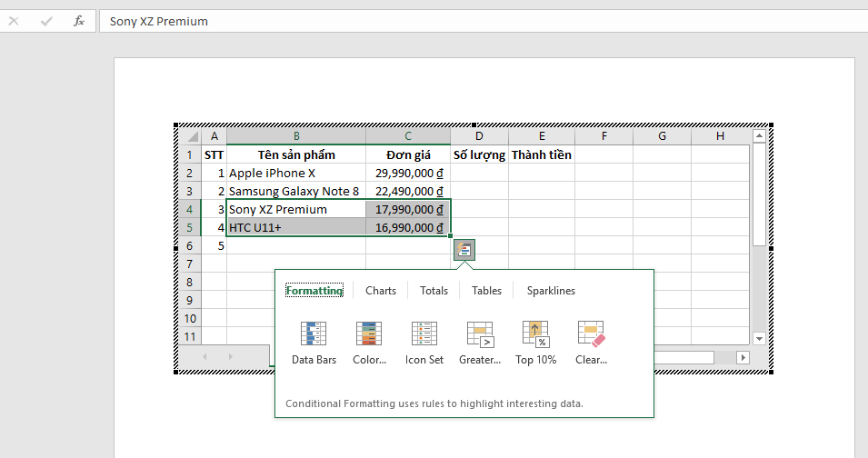
Task: Cancel the formula bar entry
Action: (x=14, y=21)
